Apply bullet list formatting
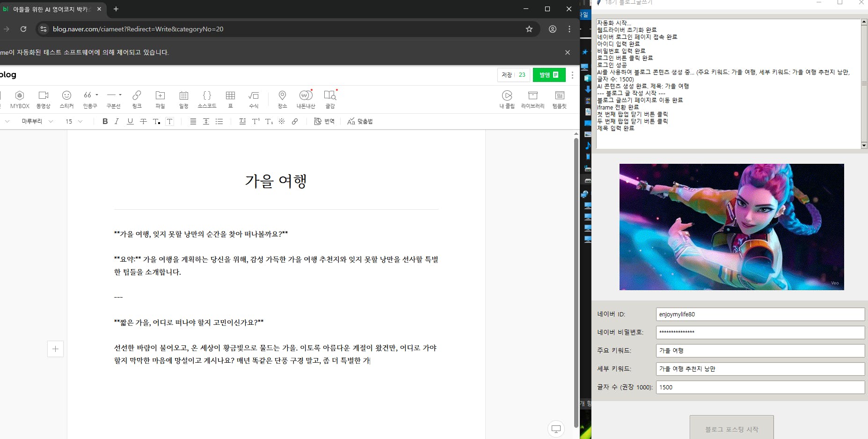Viewport: 868px width, 439px height. click(219, 121)
